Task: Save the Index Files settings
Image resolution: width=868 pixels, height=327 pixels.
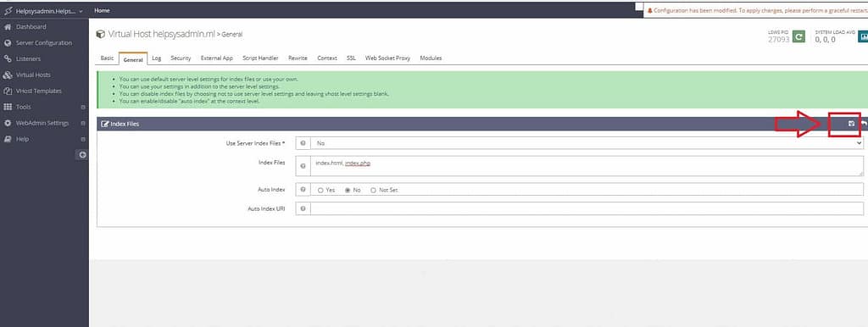Action: pyautogui.click(x=851, y=124)
